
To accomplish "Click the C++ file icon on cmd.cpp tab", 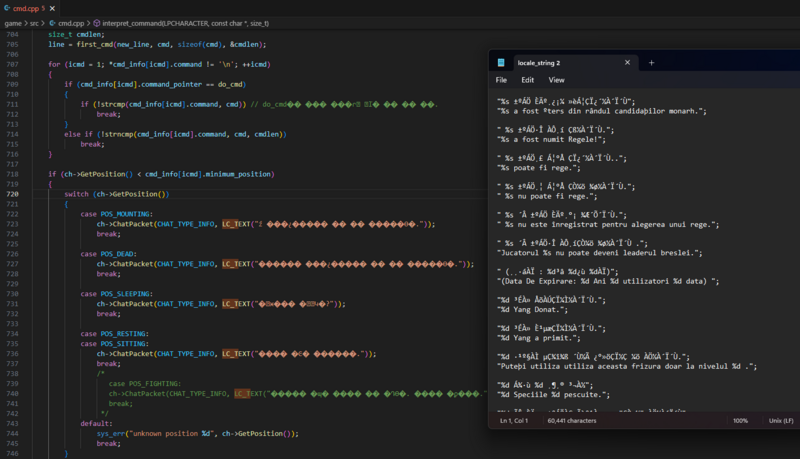I will (x=7, y=8).
